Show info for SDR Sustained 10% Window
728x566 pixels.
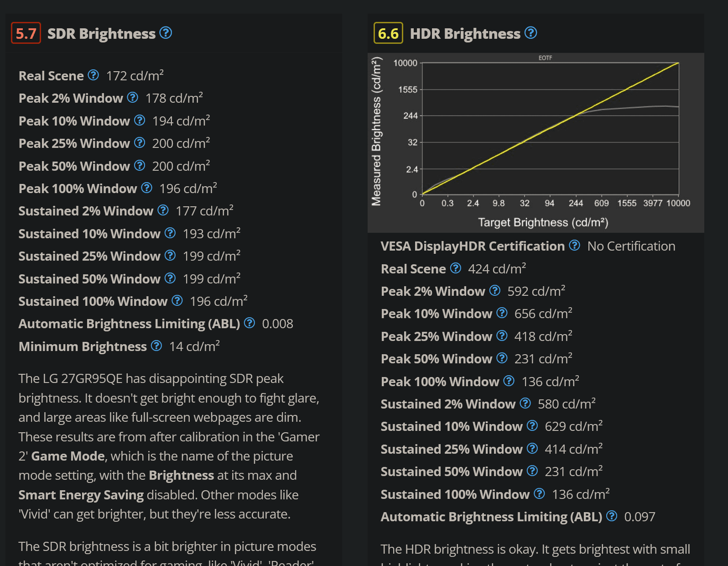[170, 233]
